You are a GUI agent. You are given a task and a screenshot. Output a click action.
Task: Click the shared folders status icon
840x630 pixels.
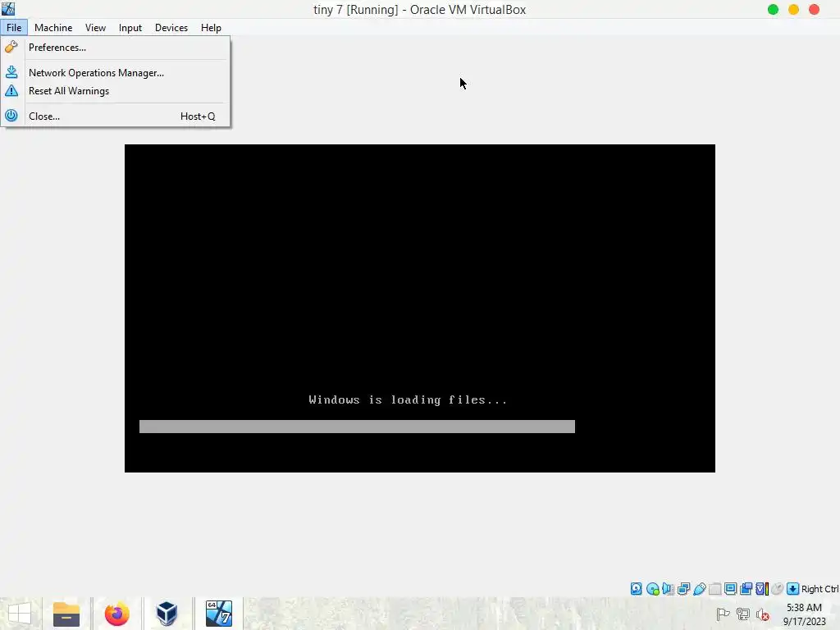(714, 589)
